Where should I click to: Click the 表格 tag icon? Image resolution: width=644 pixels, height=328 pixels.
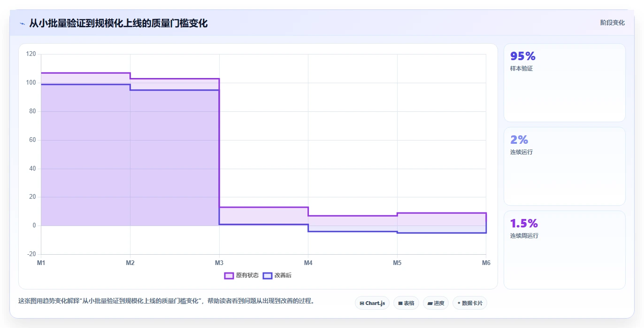(x=400, y=304)
